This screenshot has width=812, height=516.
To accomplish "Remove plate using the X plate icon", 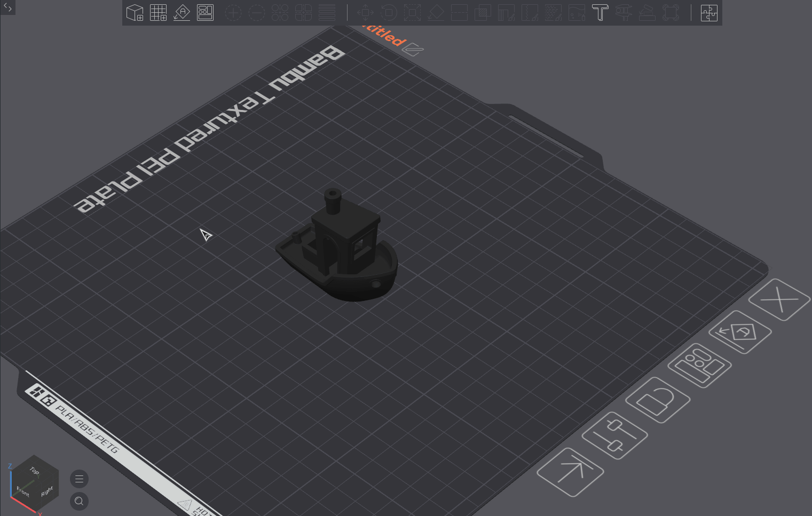I will point(779,299).
